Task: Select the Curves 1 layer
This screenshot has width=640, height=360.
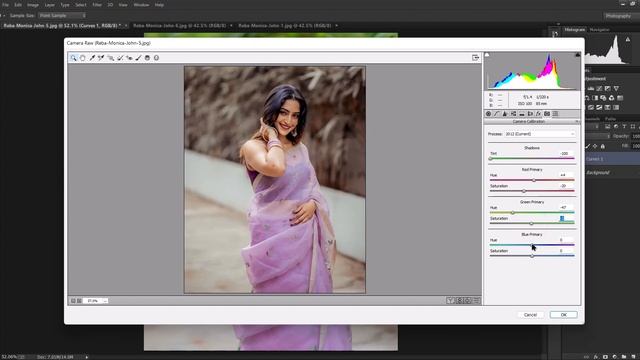Action: click(x=612, y=159)
